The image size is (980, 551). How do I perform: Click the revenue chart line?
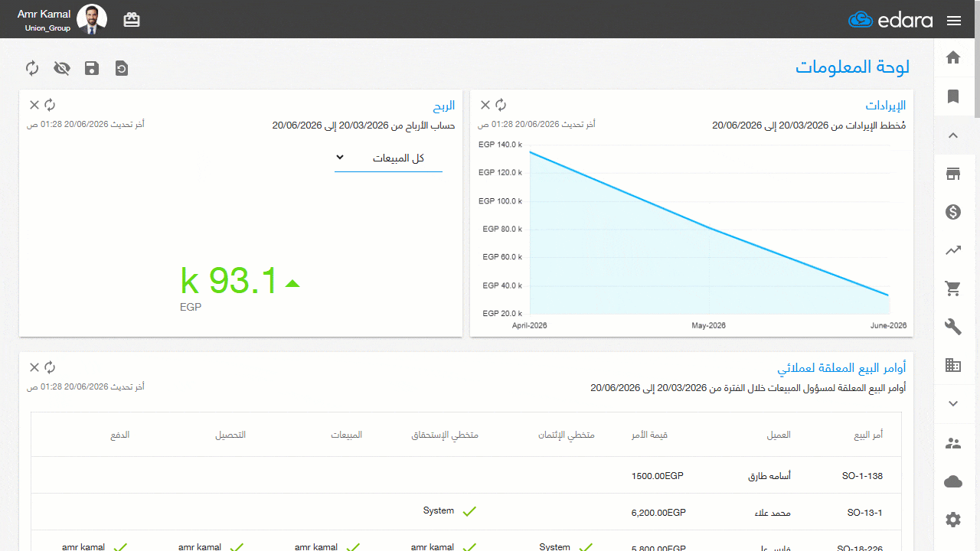[708, 227]
